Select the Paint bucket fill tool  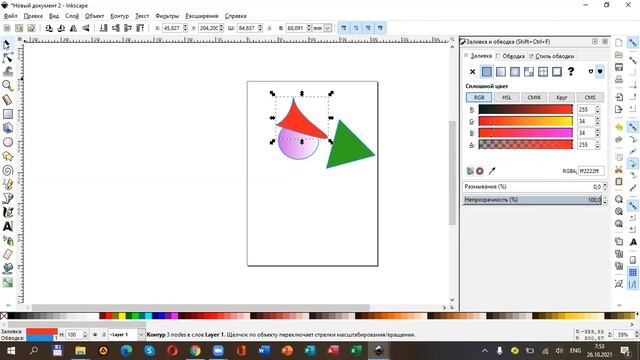(7, 268)
